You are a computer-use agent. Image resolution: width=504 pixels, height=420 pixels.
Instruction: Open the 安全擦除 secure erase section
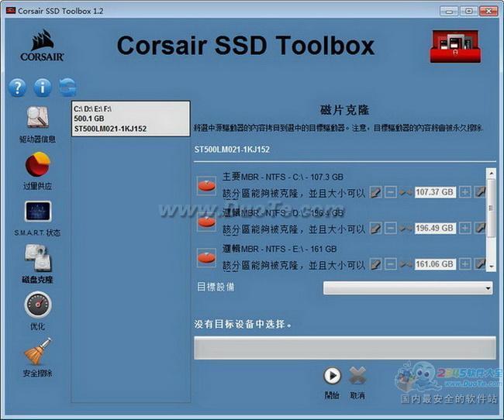(38, 357)
